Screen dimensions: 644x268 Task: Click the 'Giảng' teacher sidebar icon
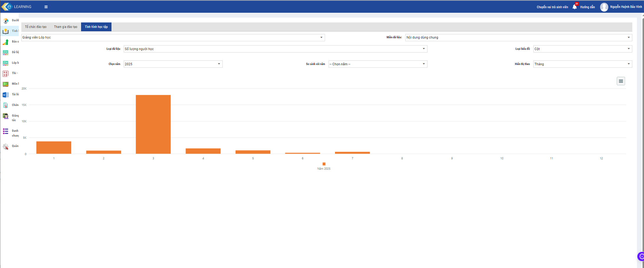[6, 116]
